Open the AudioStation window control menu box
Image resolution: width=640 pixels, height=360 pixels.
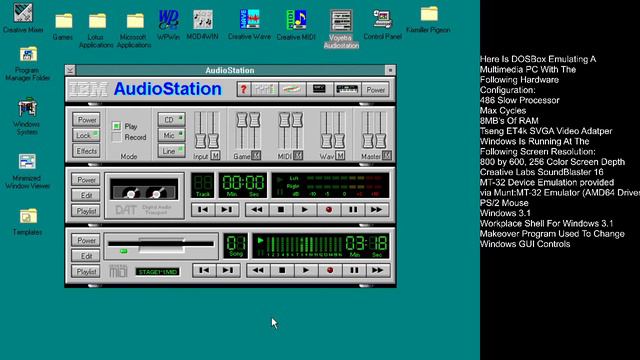(x=70, y=70)
